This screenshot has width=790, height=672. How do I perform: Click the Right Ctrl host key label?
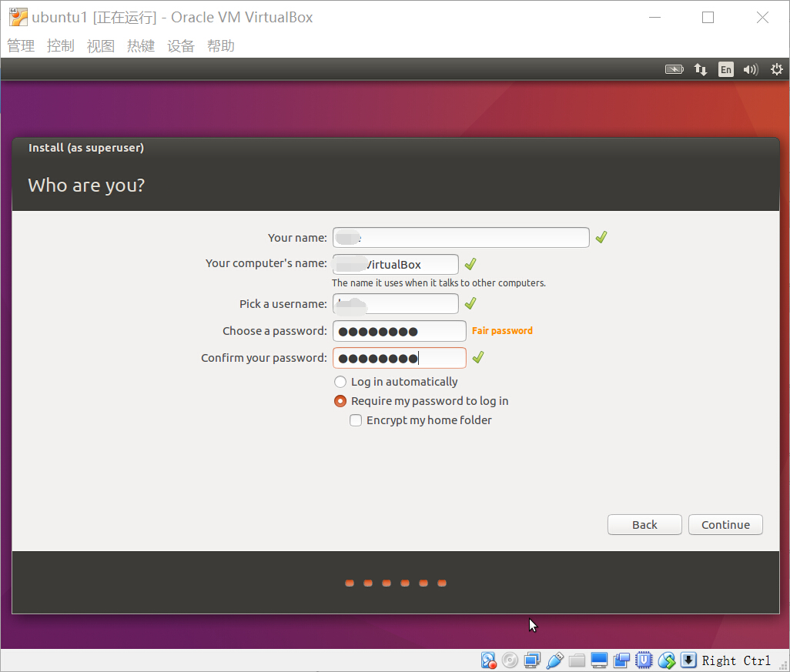(736, 660)
